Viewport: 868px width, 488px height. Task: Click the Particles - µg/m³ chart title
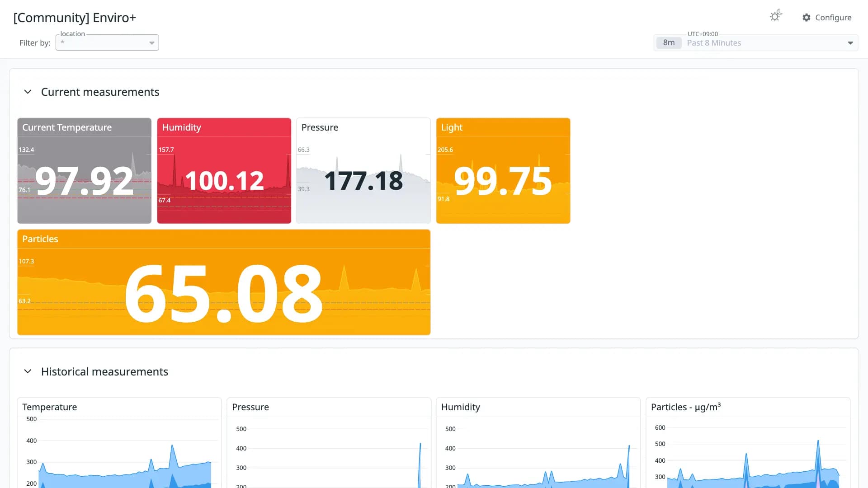[686, 407]
